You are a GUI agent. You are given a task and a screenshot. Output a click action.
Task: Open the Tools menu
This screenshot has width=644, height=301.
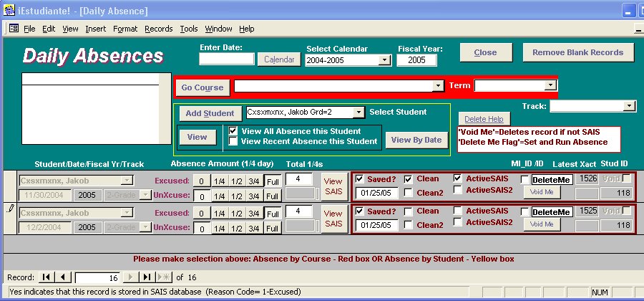pos(189,29)
